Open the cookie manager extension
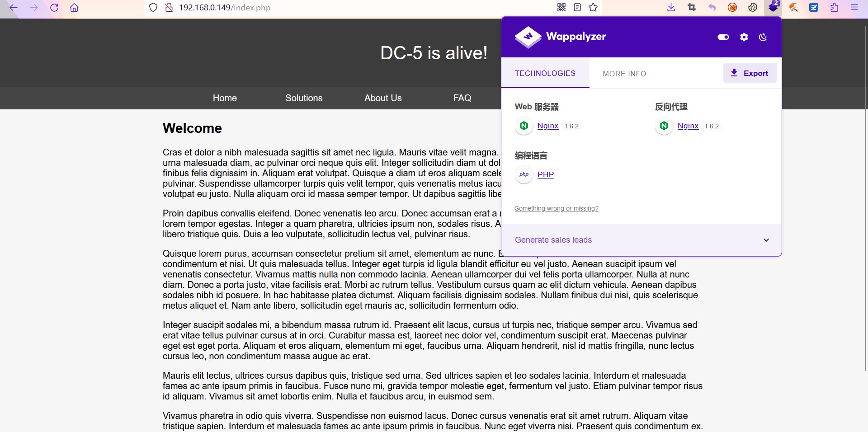The image size is (868, 432). tap(752, 7)
